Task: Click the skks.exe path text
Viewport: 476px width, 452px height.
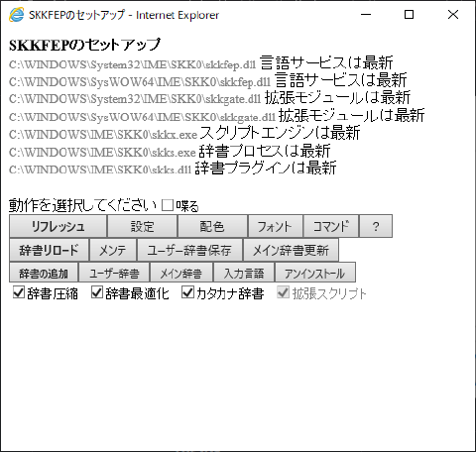Action: pos(102,153)
